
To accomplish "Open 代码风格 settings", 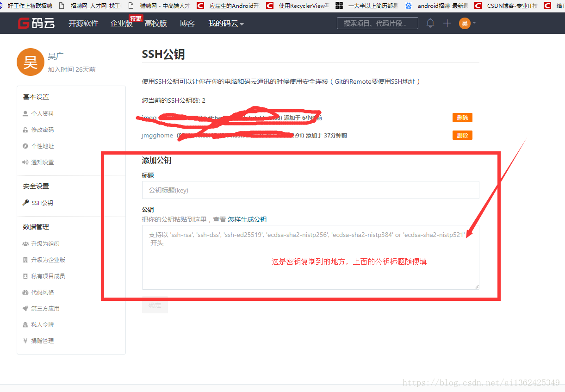I will [x=43, y=292].
